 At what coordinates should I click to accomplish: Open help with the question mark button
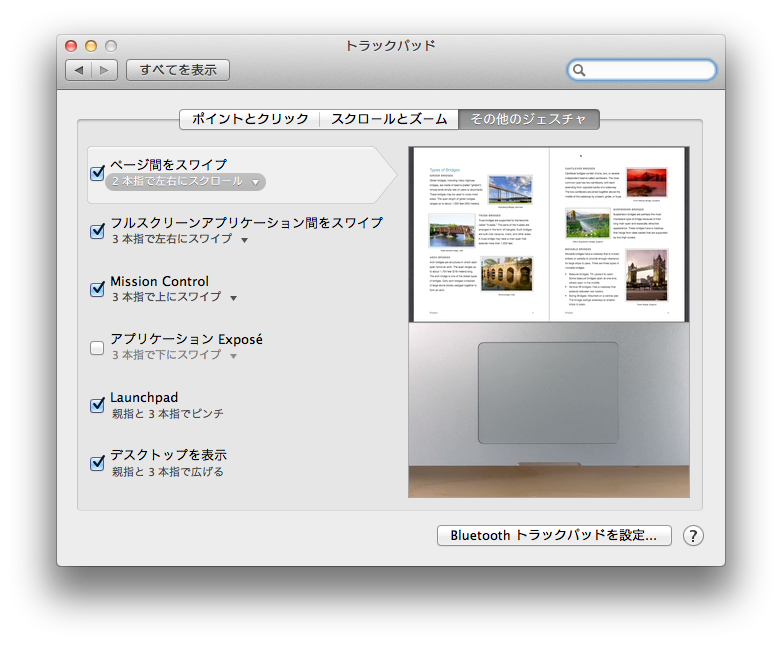(693, 536)
